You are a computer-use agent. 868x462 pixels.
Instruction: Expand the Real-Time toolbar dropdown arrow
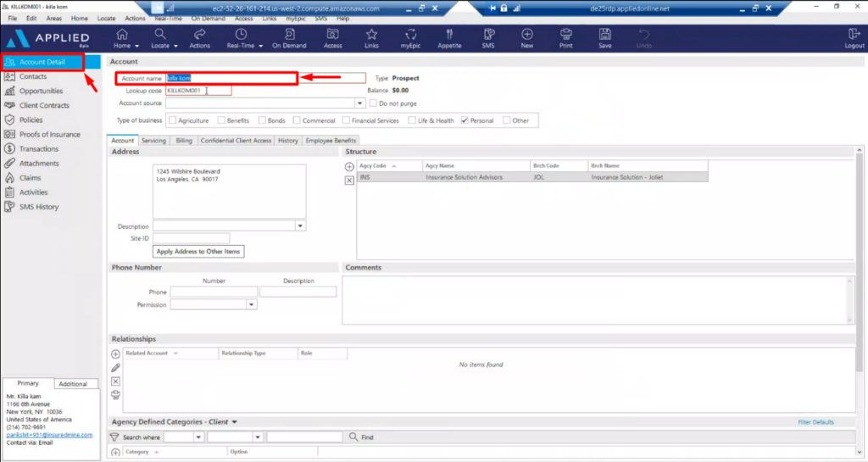260,46
